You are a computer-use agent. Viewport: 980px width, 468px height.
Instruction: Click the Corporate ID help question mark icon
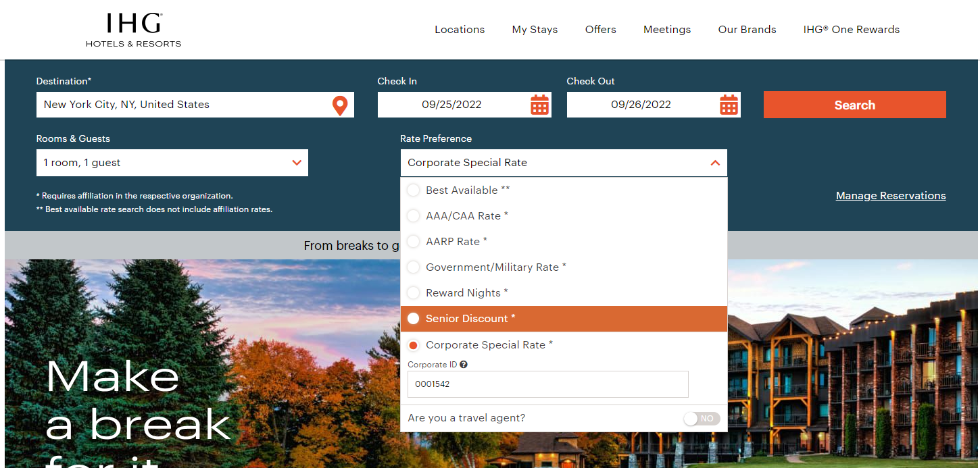464,364
